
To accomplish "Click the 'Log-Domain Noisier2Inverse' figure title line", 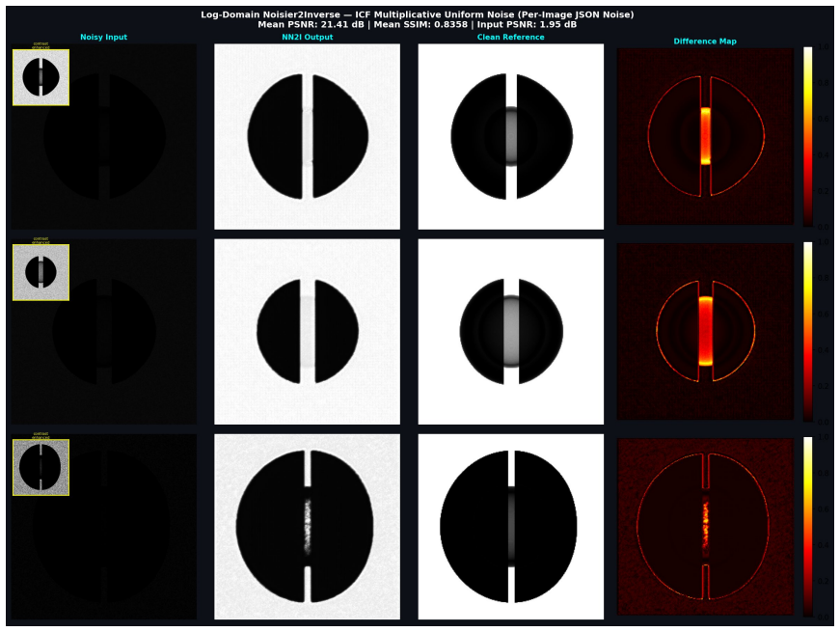I will pos(418,14).
